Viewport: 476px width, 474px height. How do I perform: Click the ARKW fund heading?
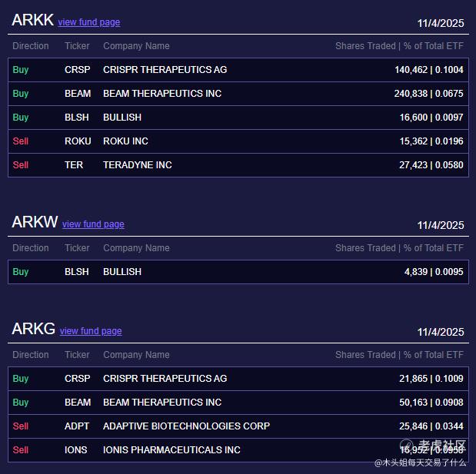coord(35,223)
